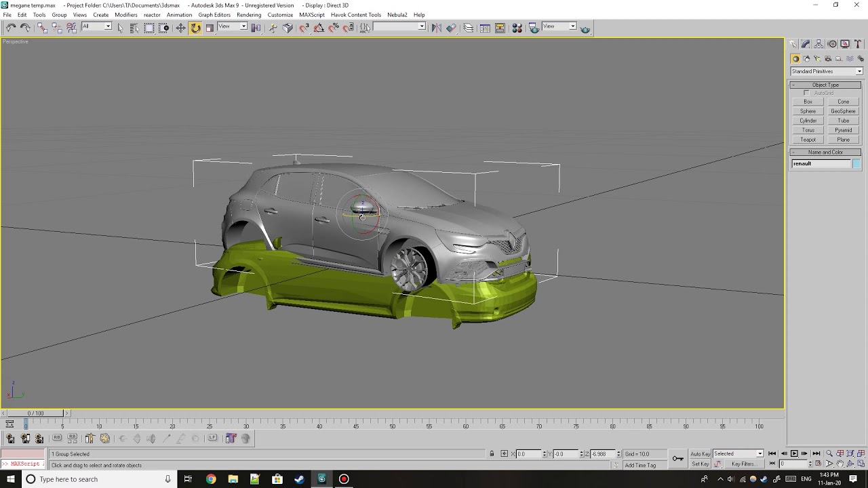The height and width of the screenshot is (488, 868).
Task: Choose the Select Object arrow tool
Action: pos(120,28)
